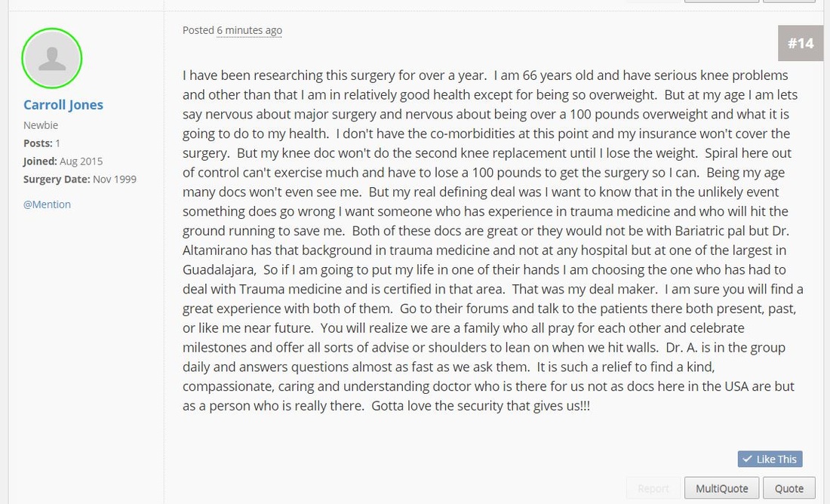Toggle MultiQuote for this post

point(721,488)
